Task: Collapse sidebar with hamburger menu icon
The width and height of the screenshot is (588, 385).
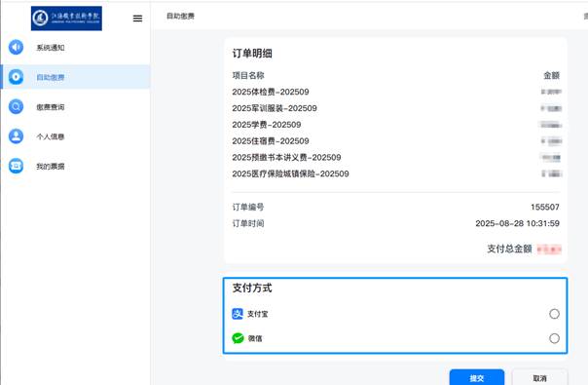Action: tap(137, 18)
